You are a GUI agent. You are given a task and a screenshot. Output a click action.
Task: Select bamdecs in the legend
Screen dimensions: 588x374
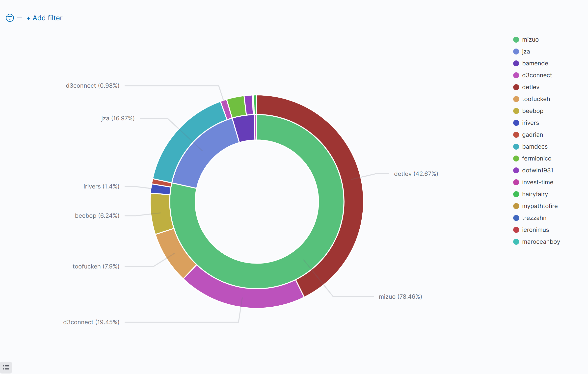click(535, 147)
